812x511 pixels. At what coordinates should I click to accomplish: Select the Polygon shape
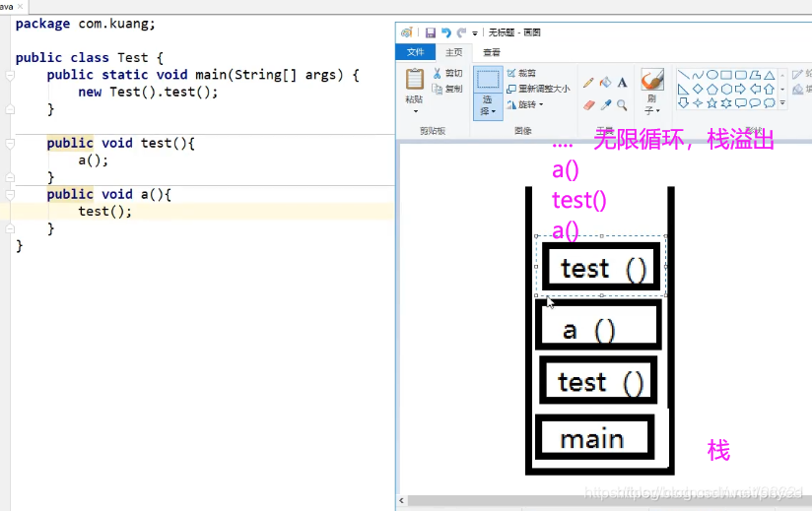click(755, 75)
